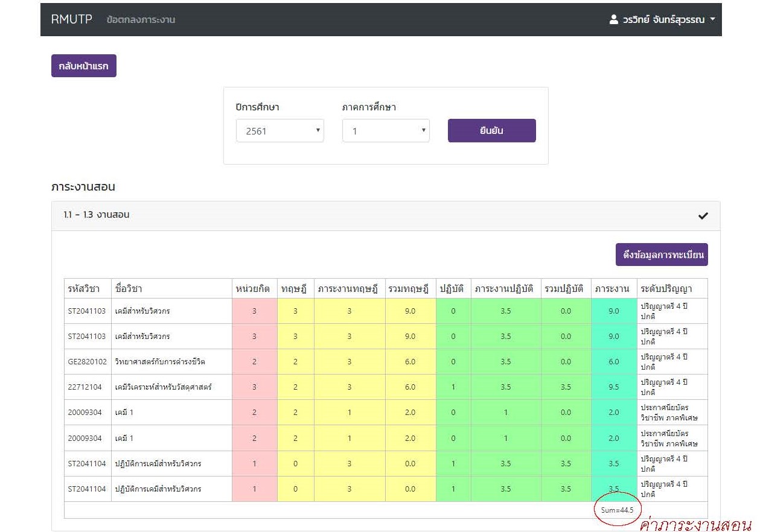Screen dimensions: 760x532
Task: Open the ภาคการศึกษา dropdown
Action: [386, 131]
